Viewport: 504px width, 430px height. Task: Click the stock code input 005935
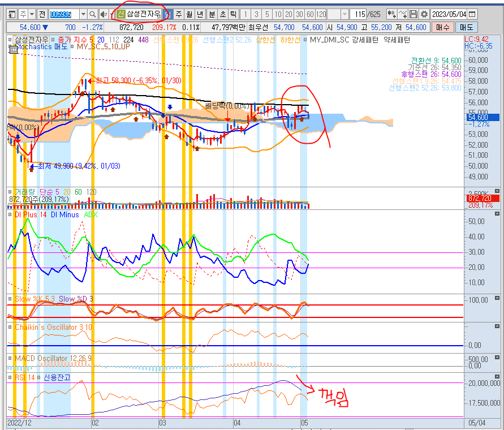pos(64,14)
